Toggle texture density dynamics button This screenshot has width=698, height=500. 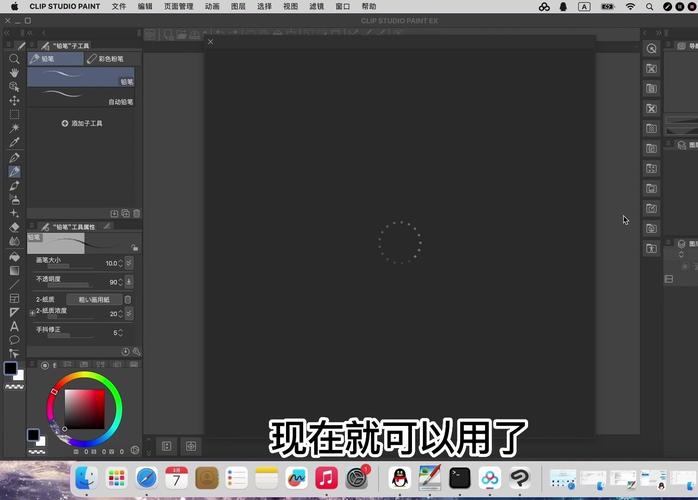[x=129, y=313]
